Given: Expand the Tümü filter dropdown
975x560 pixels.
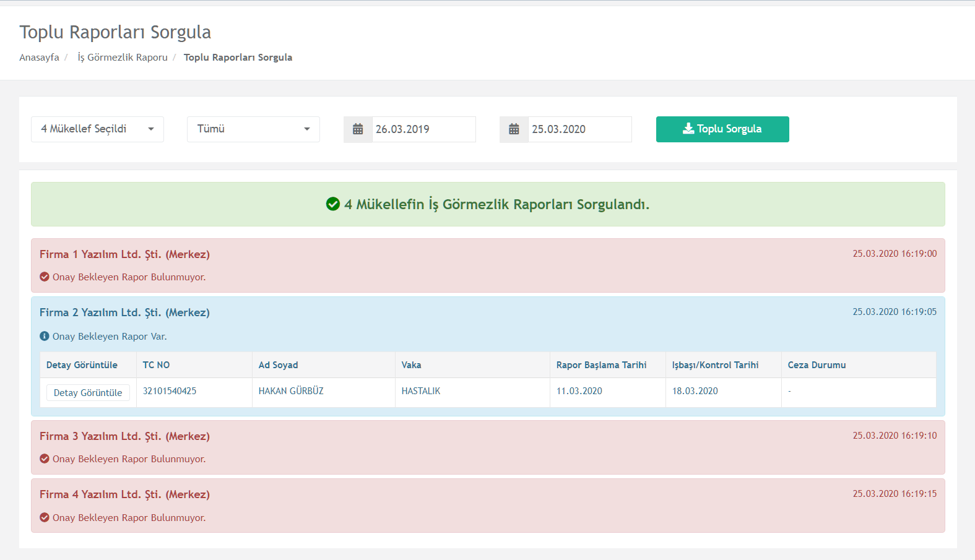Looking at the screenshot, I should (253, 129).
